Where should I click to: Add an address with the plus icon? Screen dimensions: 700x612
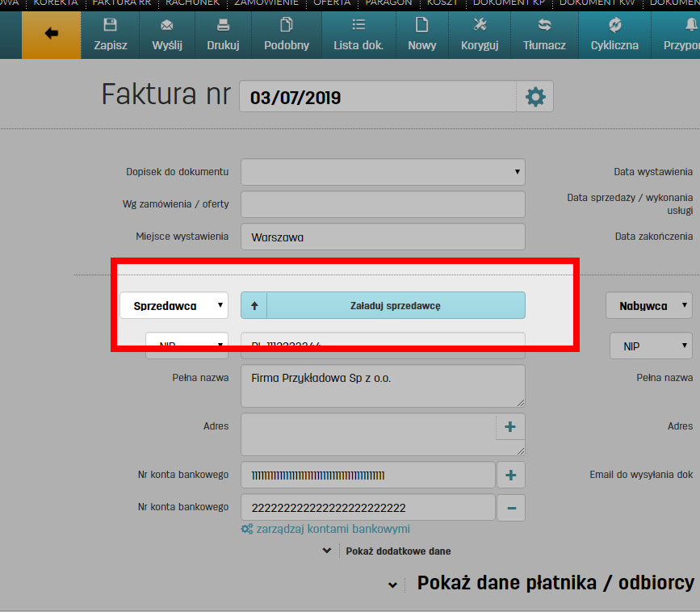point(510,426)
